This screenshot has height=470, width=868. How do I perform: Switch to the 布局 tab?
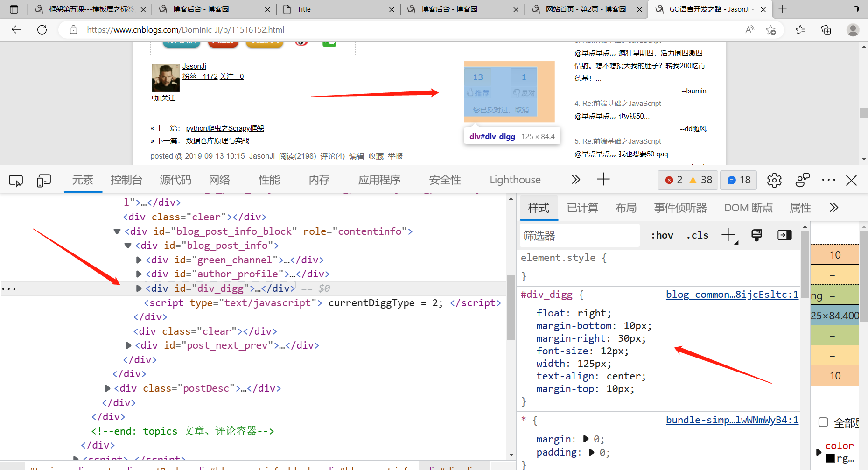click(626, 208)
